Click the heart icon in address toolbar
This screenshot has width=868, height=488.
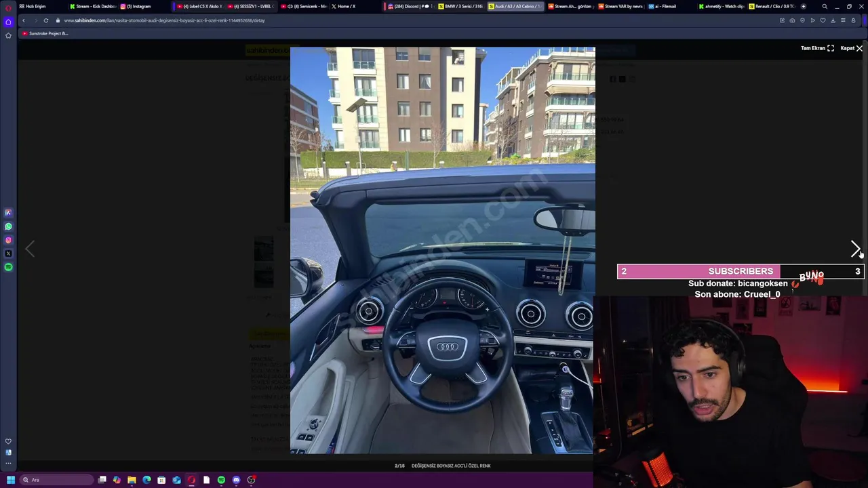(823, 20)
